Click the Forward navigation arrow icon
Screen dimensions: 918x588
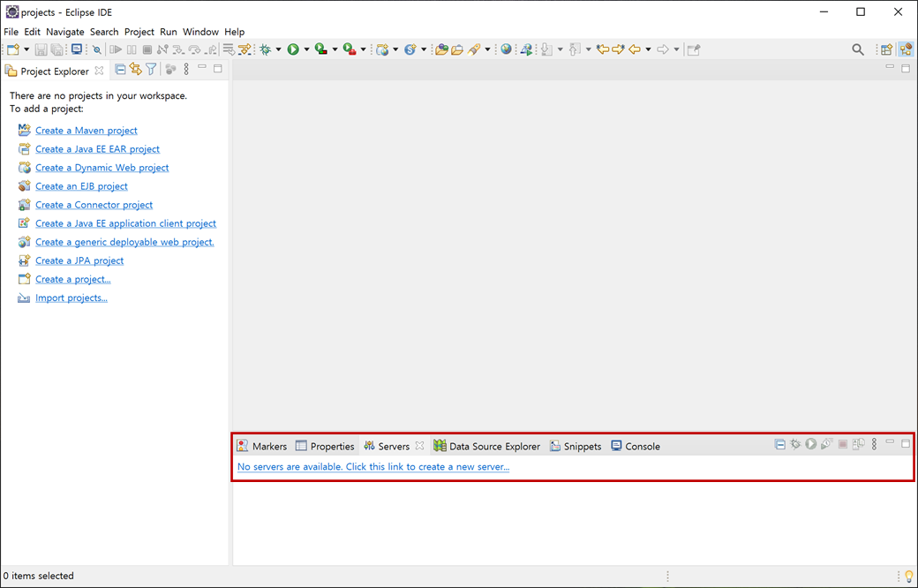point(663,49)
